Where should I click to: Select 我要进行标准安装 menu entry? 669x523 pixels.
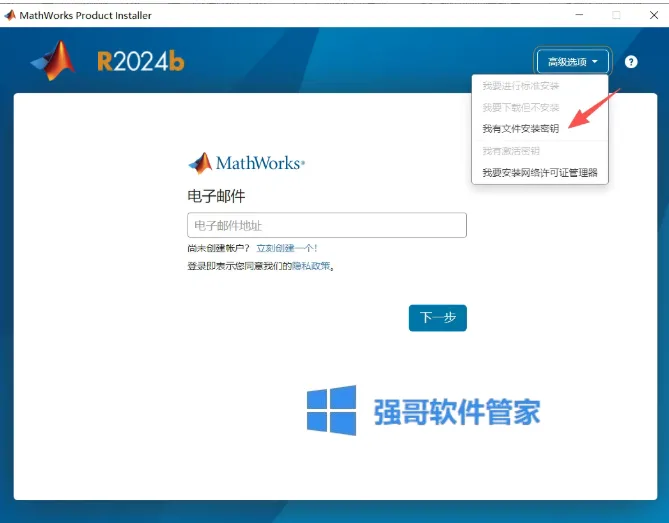[x=521, y=86]
